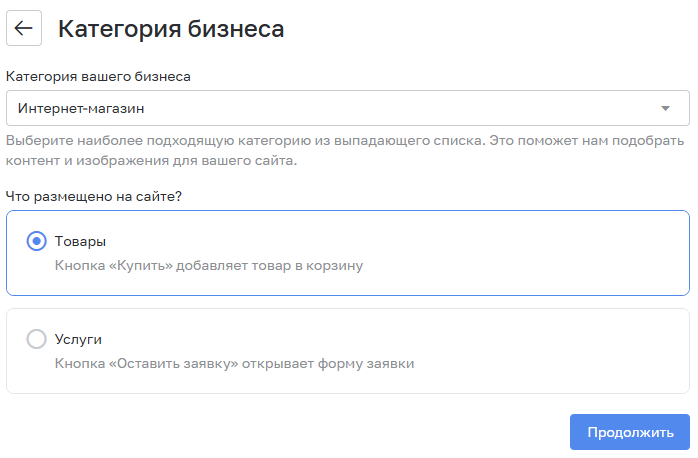Click hint line "контент и изображения для вашего сайта"
The height and width of the screenshot is (458, 698).
pyautogui.click(x=152, y=160)
